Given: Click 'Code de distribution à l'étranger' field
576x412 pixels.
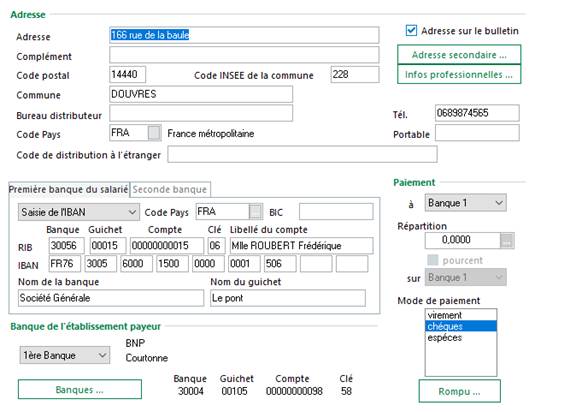Looking at the screenshot, I should point(302,154).
